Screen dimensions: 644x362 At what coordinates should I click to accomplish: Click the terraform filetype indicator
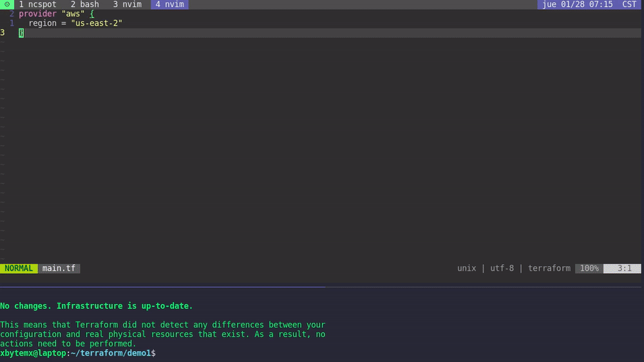tap(549, 269)
